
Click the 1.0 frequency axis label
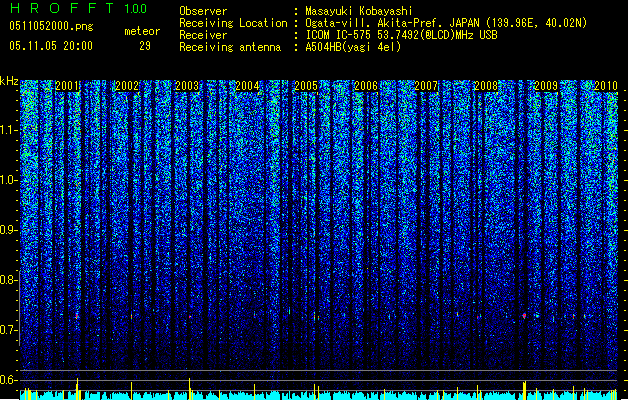[9, 180]
